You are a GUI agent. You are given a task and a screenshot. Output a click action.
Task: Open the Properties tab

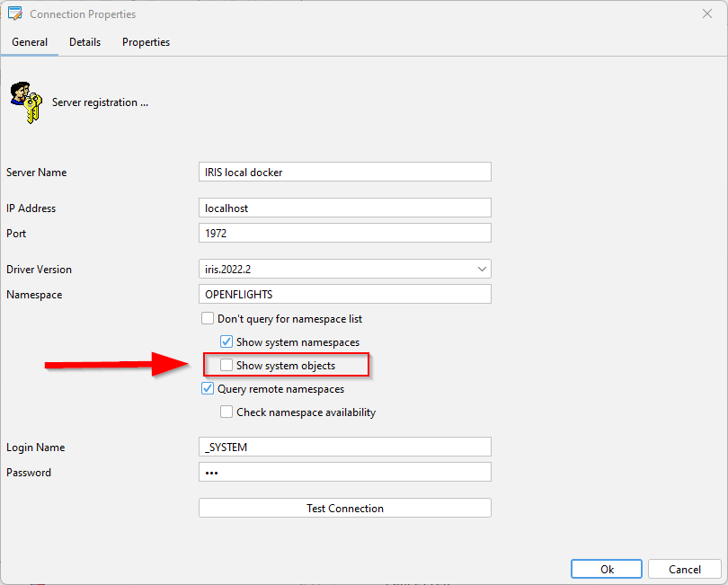point(146,42)
